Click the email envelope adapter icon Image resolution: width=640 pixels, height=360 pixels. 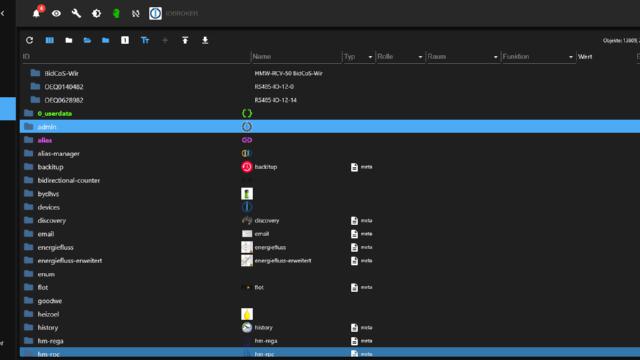coord(247,234)
